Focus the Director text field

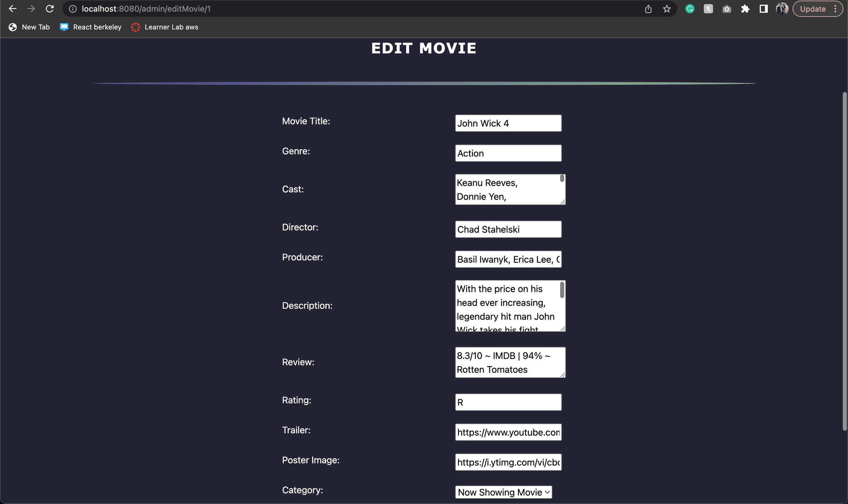point(508,229)
